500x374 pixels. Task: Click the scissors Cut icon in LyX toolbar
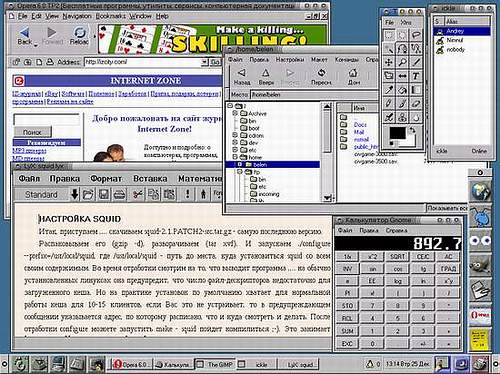tap(137, 194)
